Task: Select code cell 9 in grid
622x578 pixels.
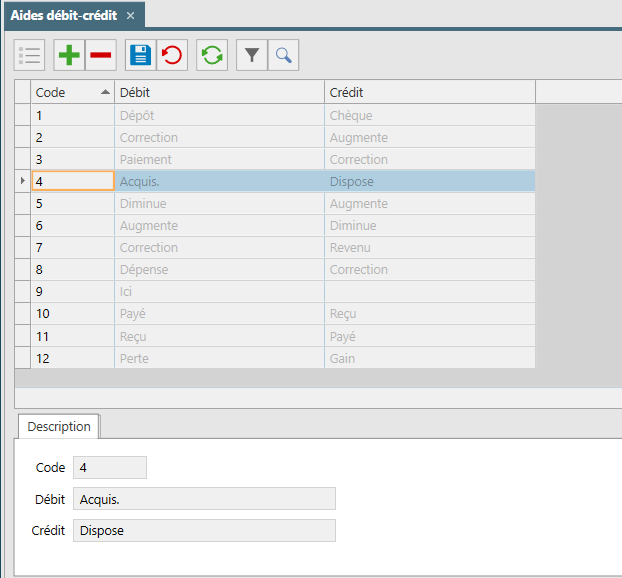Action: [73, 292]
